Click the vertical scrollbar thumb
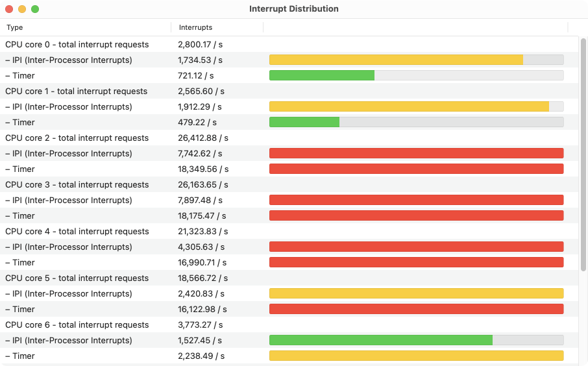588x366 pixels. coord(583,154)
